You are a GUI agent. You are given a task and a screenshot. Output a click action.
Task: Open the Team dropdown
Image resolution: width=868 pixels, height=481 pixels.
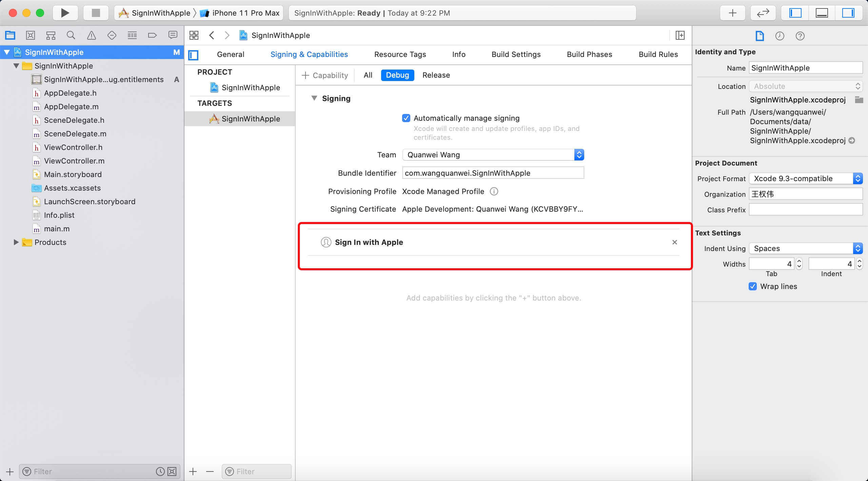(x=493, y=155)
